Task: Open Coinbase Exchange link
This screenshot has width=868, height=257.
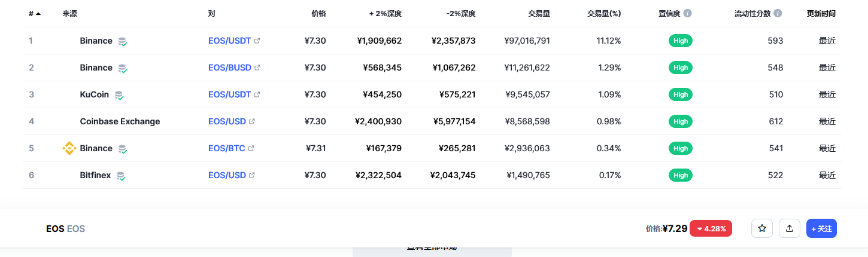Action: tap(120, 121)
